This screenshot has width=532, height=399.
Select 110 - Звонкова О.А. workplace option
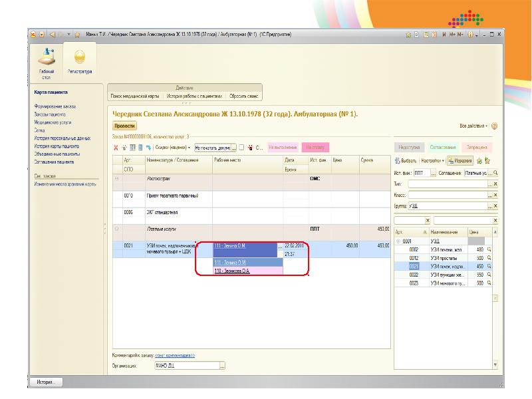coord(248,271)
